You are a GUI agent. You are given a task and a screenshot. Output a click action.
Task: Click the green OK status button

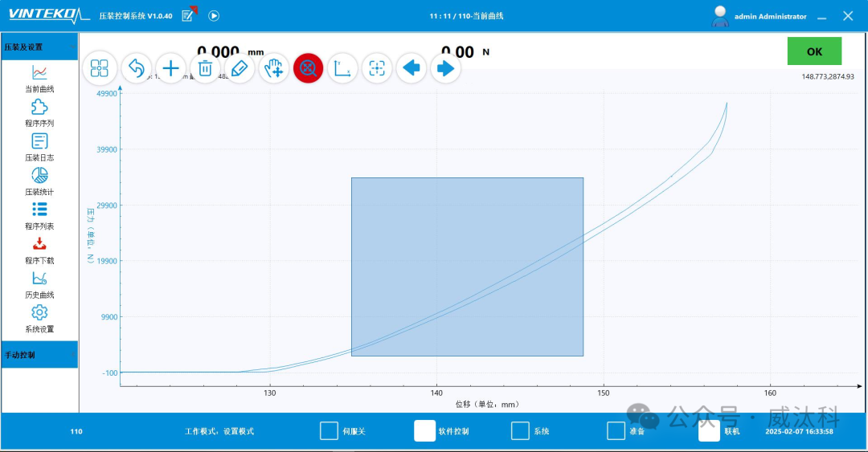pyautogui.click(x=814, y=51)
